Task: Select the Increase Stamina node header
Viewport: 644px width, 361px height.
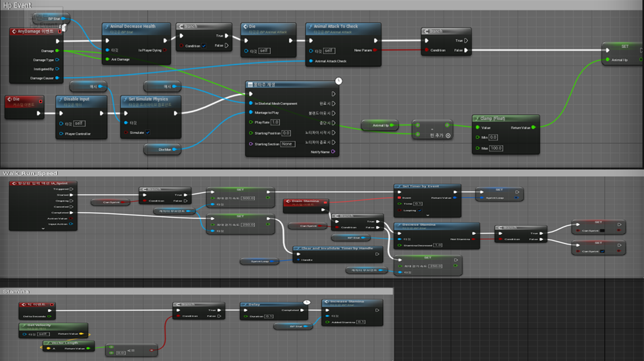Action: [x=352, y=303]
